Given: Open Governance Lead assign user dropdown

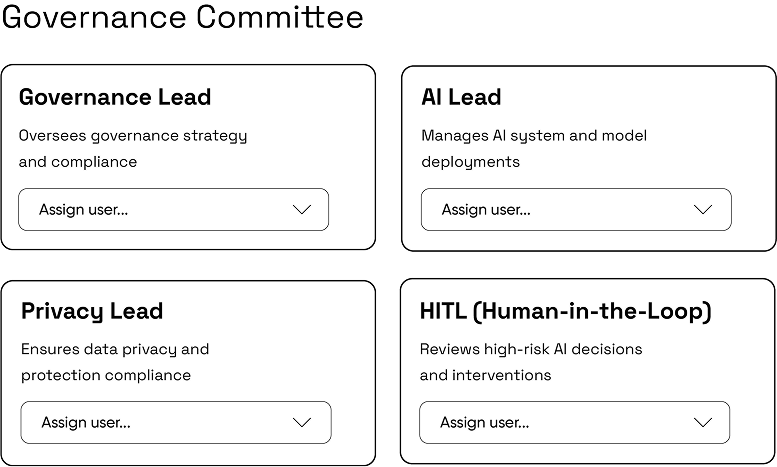Looking at the screenshot, I should [173, 210].
